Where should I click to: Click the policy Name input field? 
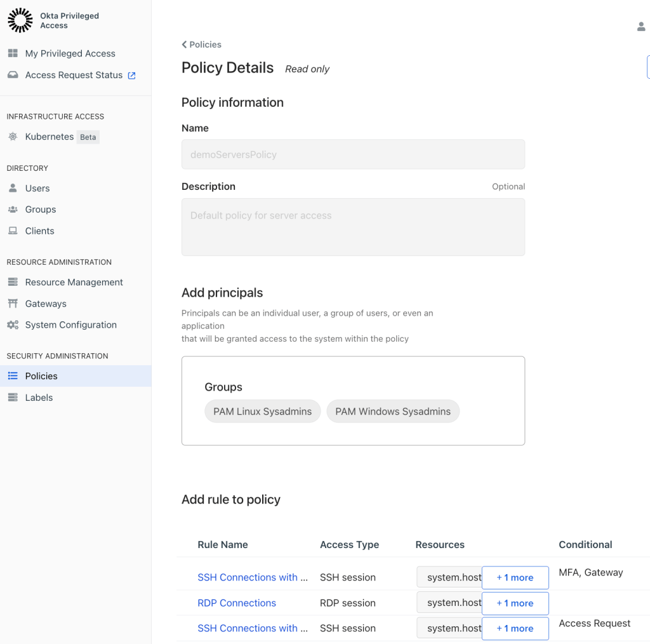353,154
